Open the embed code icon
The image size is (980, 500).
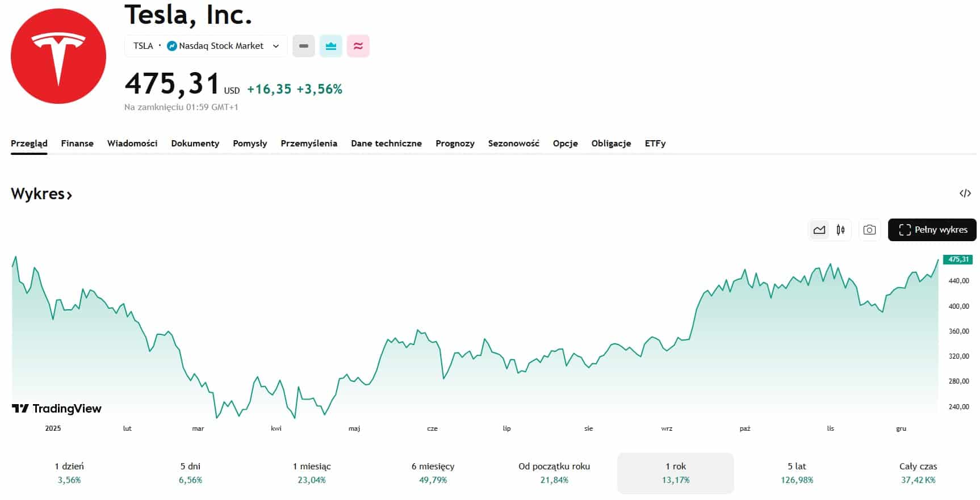pyautogui.click(x=965, y=194)
